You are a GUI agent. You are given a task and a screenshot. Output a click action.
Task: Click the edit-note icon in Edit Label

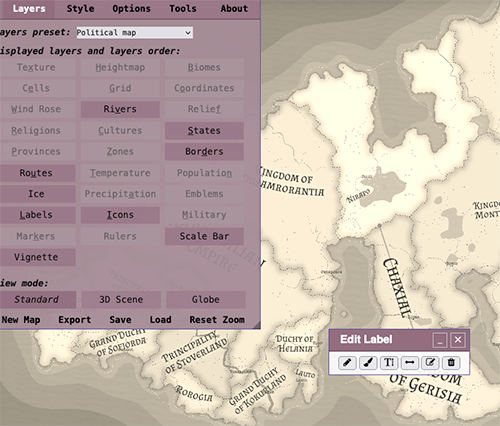tap(430, 363)
